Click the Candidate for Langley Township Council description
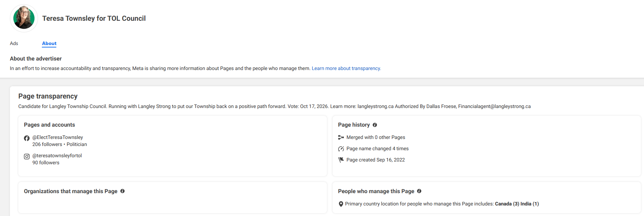This screenshot has width=644, height=216. [x=274, y=106]
